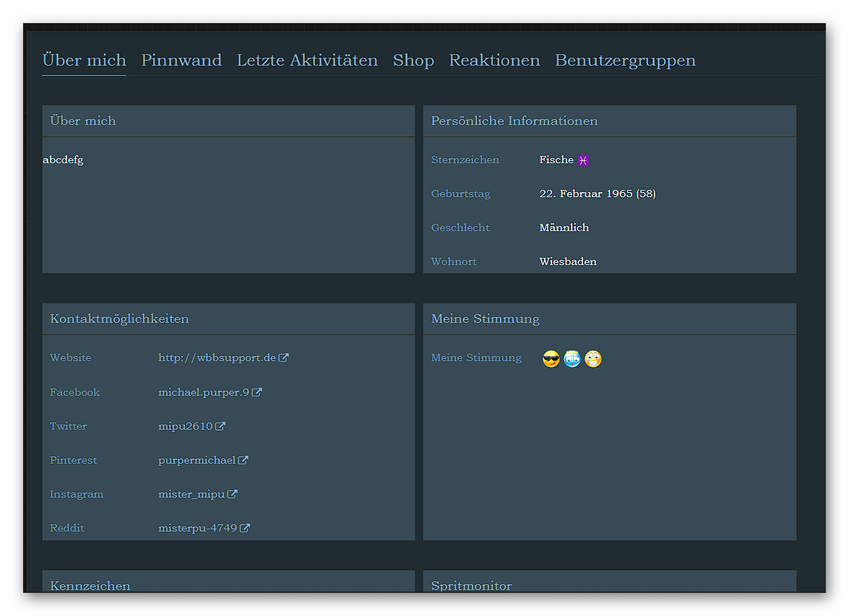Click the grinning teeth mood emoji
The height and width of the screenshot is (616, 849).
pyautogui.click(x=593, y=359)
